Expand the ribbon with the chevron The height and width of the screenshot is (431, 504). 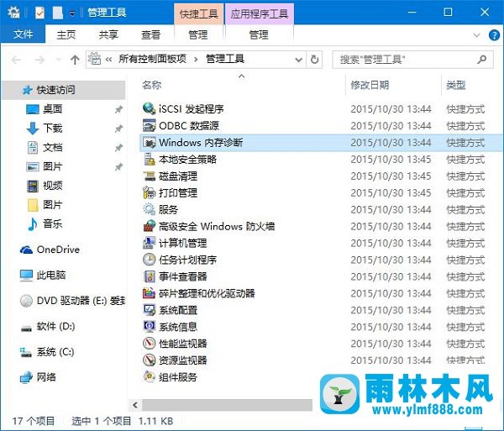pyautogui.click(x=476, y=34)
